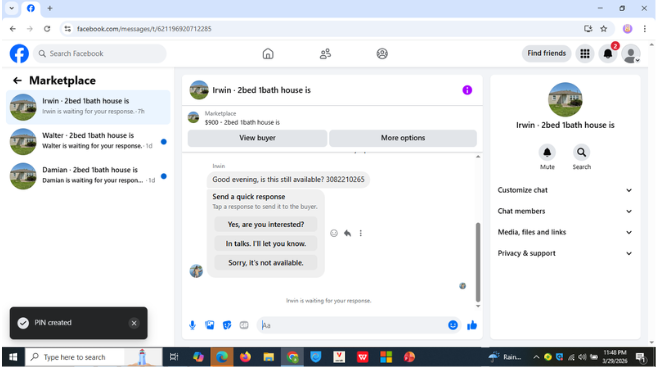Open the message More options three dots
This screenshot has width=657, height=369.
pyautogui.click(x=361, y=233)
